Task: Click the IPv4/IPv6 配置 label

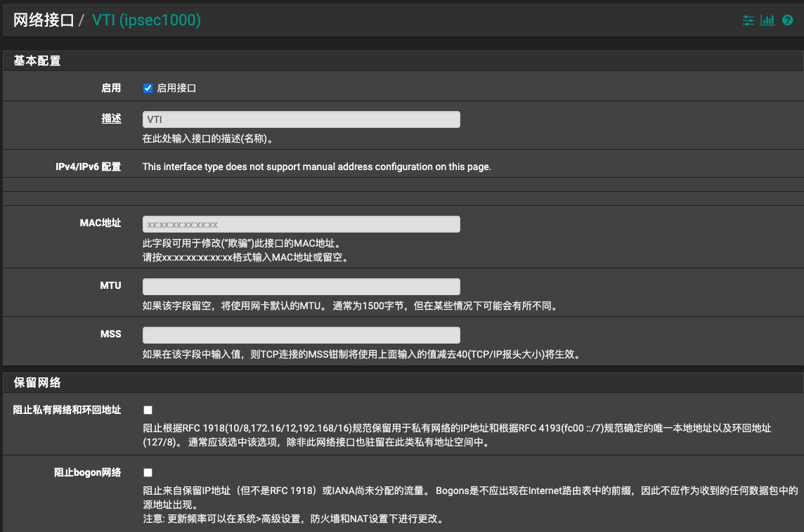Action: click(88, 167)
